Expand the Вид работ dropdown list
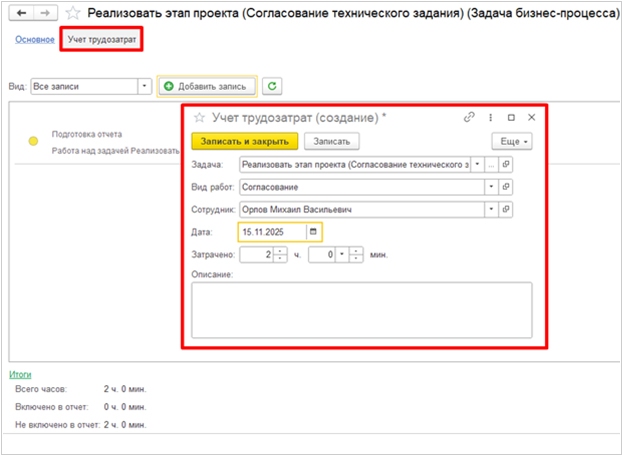The height and width of the screenshot is (455, 622). [x=490, y=186]
